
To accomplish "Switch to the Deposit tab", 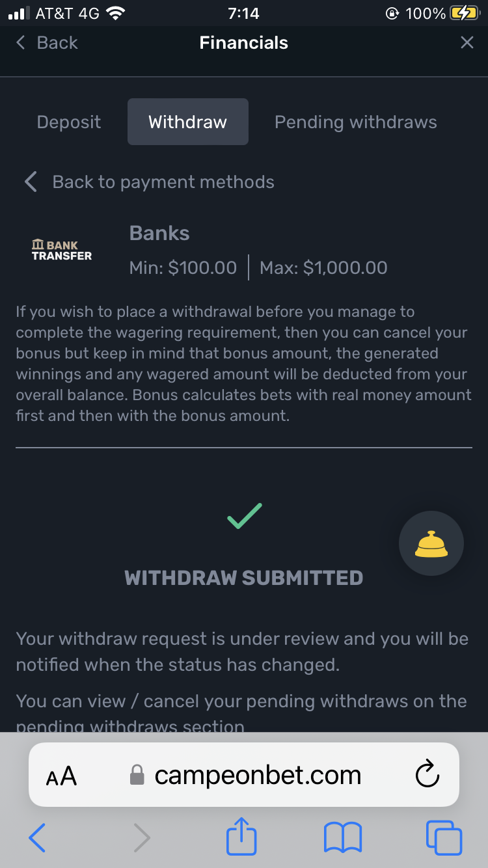I will [x=69, y=122].
